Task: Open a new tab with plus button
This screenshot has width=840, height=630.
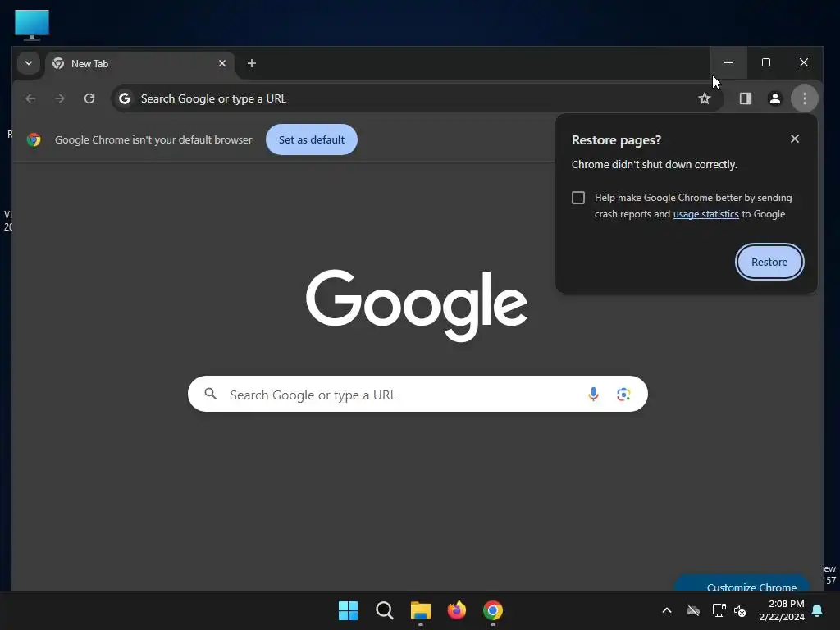Action: [x=251, y=63]
